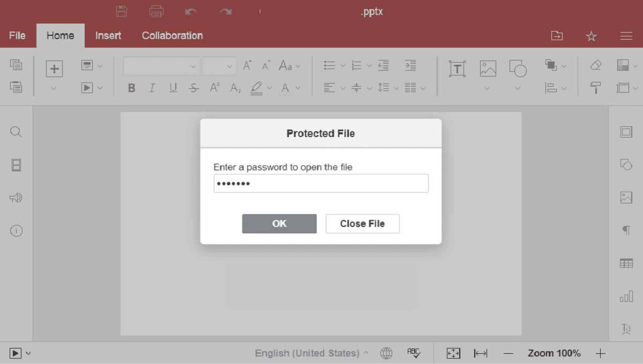Open the Search panel in left sidebar

point(16,132)
